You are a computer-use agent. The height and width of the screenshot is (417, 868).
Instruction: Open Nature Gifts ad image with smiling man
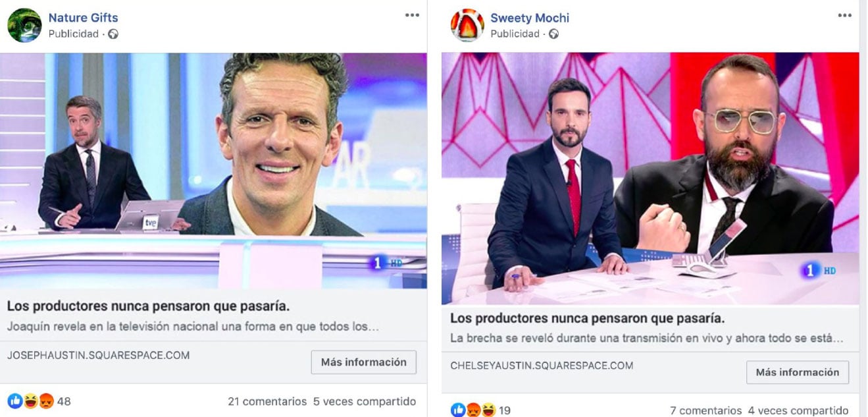pos(213,171)
